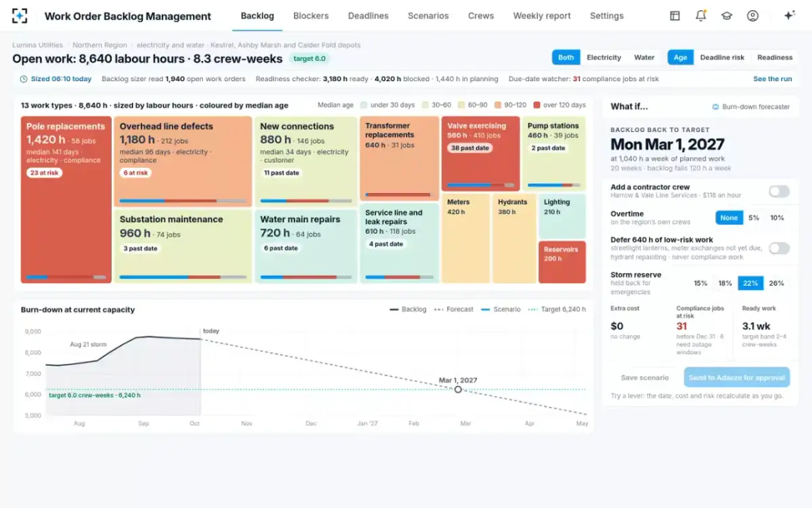Open the Overhead line defects tile
This screenshot has height=508, width=812.
pyautogui.click(x=183, y=161)
